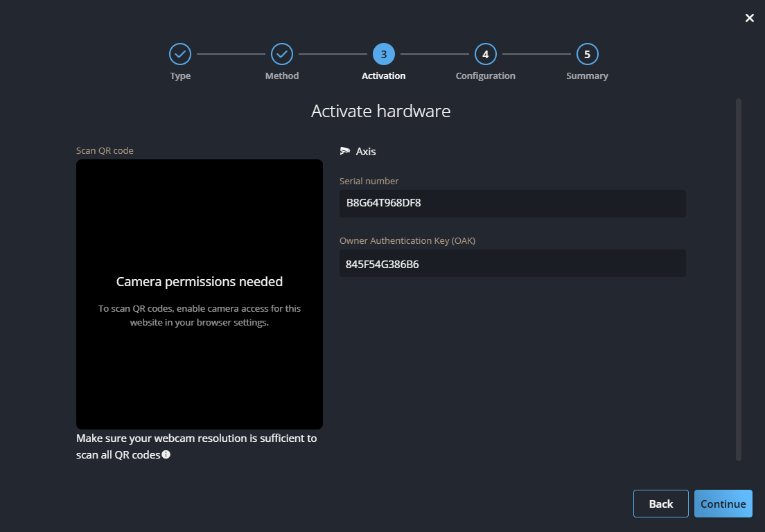765x532 pixels.
Task: Click the completed Method step checkmark circle
Action: click(282, 54)
